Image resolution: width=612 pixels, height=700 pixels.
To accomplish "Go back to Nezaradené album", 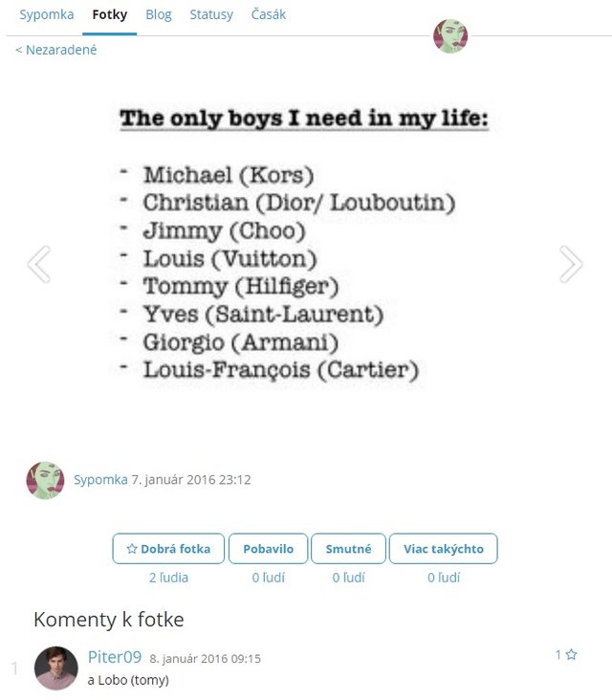I will [56, 50].
